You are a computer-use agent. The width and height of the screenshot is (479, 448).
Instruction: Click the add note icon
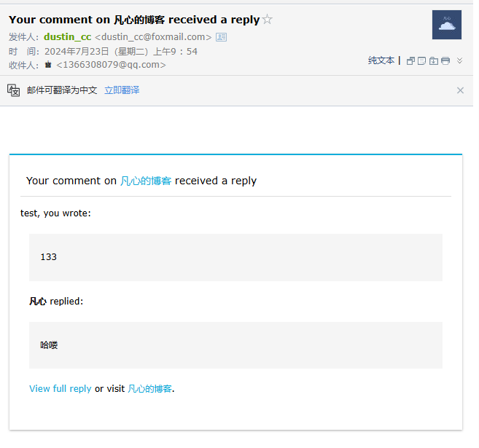coord(421,61)
